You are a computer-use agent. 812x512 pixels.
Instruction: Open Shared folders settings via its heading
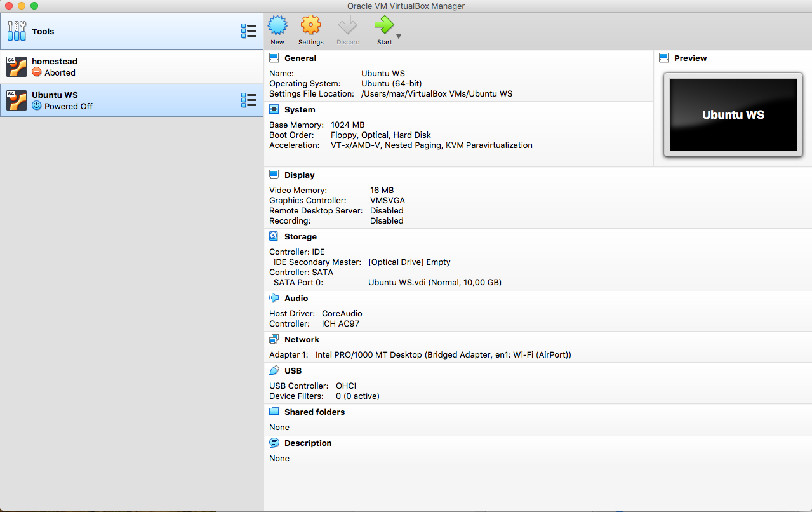[315, 412]
